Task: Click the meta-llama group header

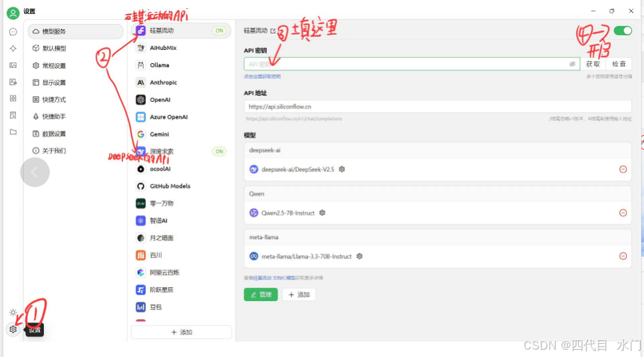Action: point(437,237)
